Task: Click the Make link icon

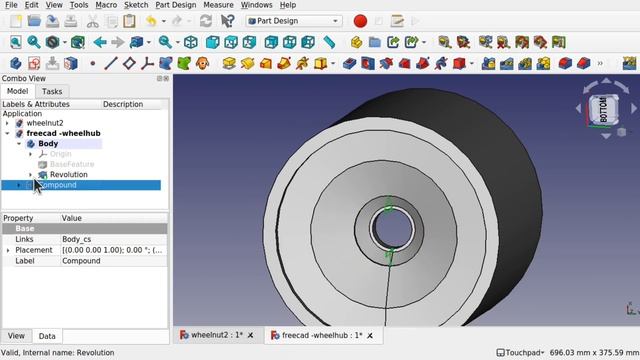Action: pyautogui.click(x=393, y=42)
